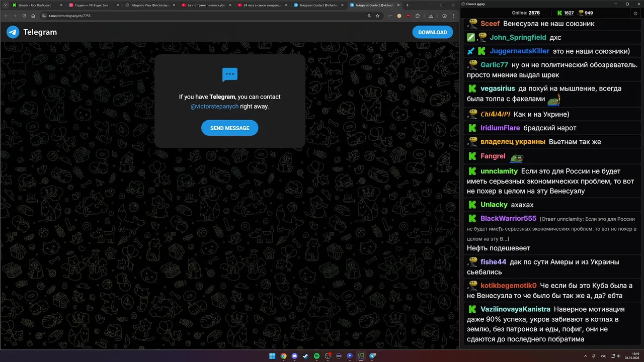Click the microphone icon in system tray
644x362 pixels.
coord(594,356)
